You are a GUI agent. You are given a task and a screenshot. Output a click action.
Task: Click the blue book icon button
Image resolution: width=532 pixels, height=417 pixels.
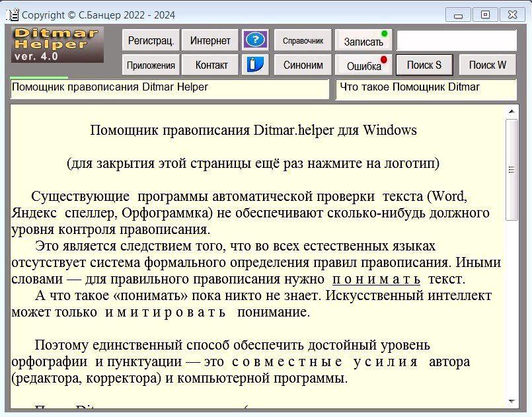(x=254, y=65)
